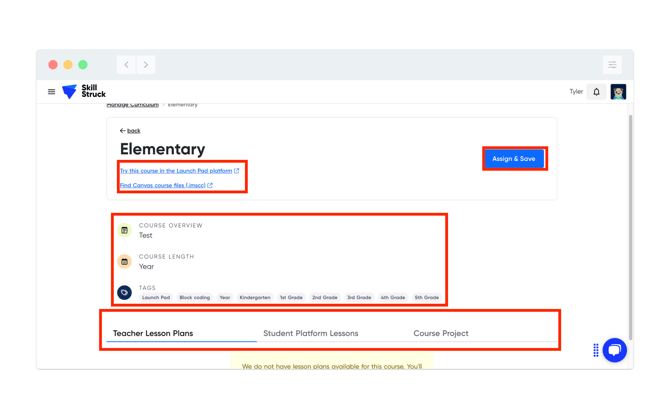This screenshot has height=418, width=670.
Task: Click the browser forward arrow
Action: click(146, 65)
